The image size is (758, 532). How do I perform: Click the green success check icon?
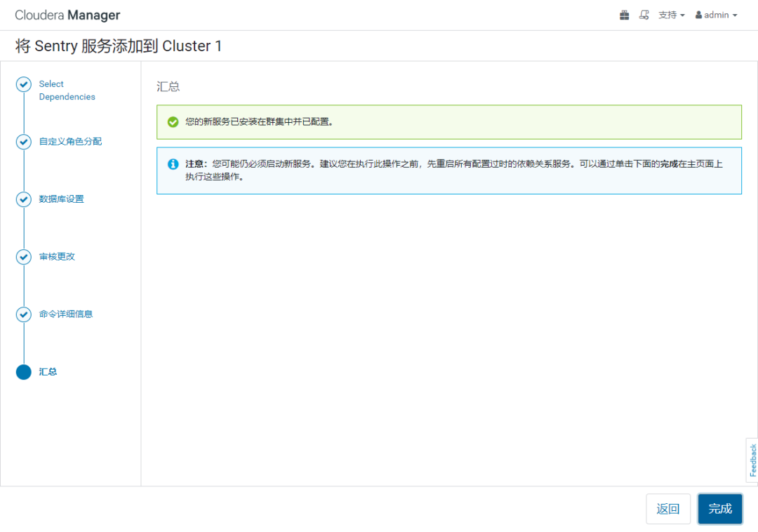pos(173,121)
